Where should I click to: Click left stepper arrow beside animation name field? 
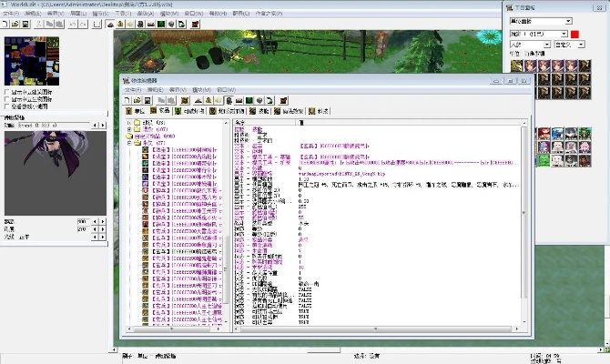tap(95, 126)
